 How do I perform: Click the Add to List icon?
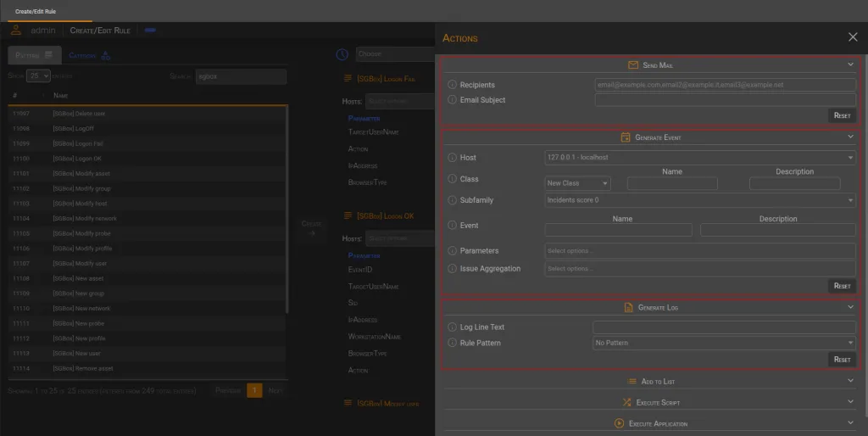[x=632, y=381]
